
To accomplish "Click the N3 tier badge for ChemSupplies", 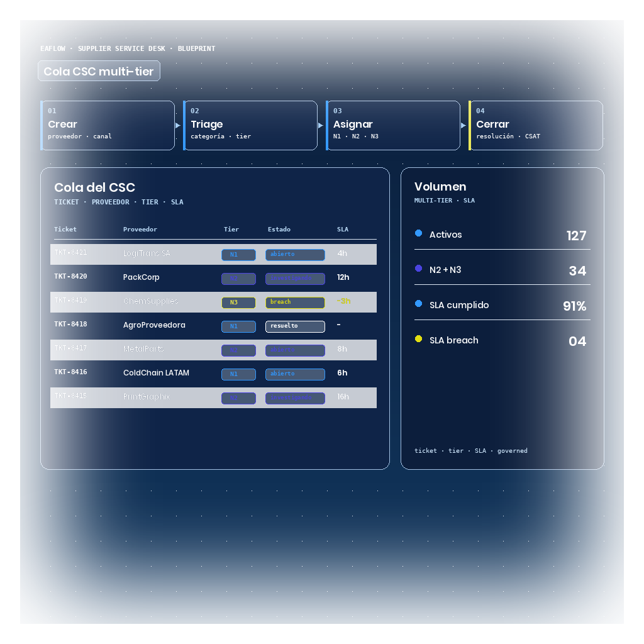I will click(238, 303).
